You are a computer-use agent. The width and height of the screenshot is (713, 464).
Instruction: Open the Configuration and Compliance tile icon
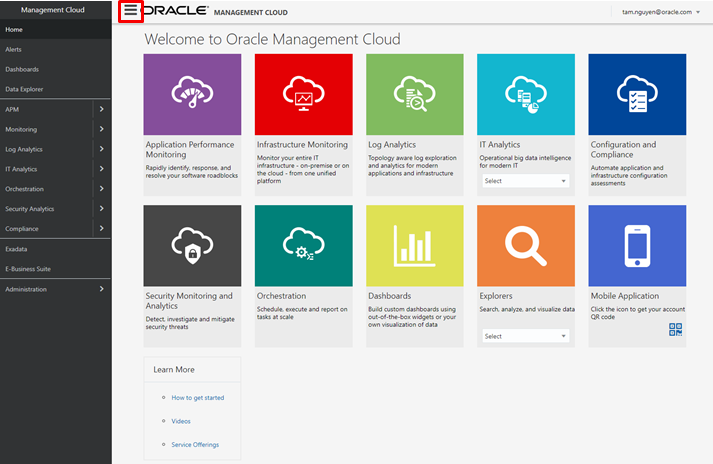tap(637, 94)
